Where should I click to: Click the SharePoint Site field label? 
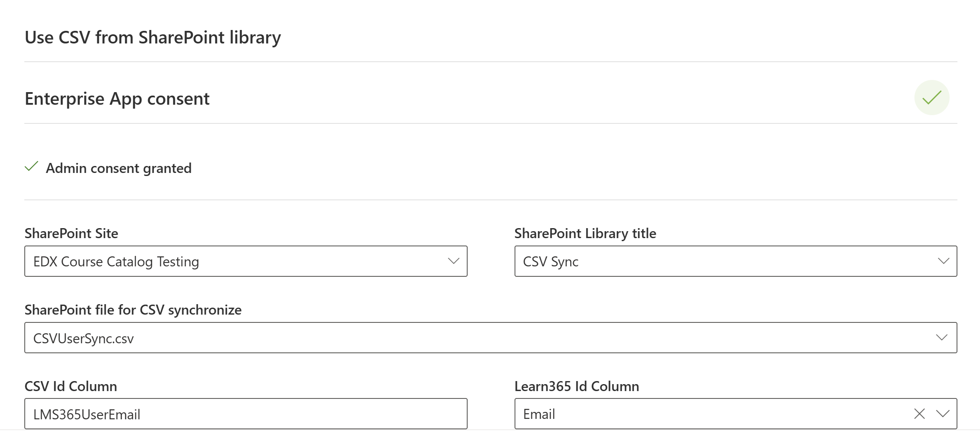(x=71, y=233)
